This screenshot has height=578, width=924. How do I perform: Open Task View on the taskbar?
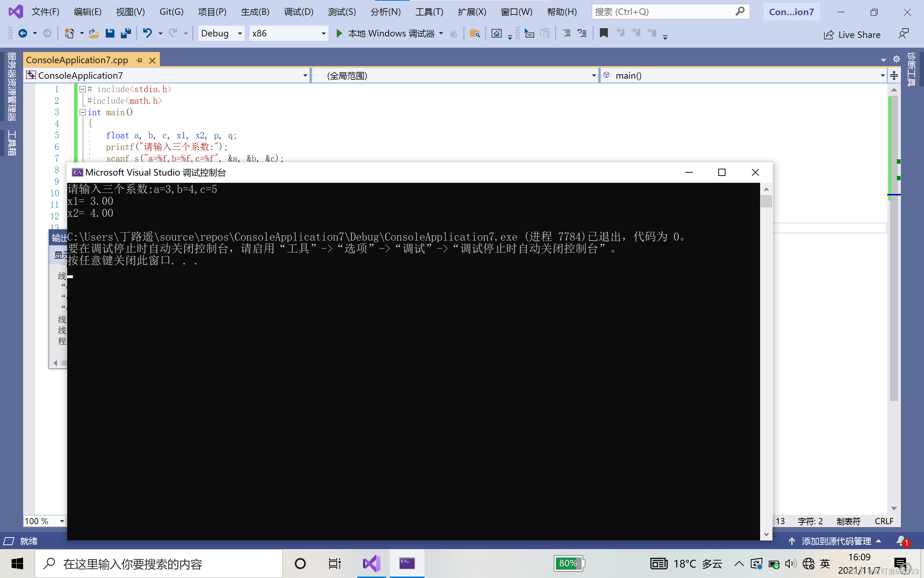(x=335, y=564)
